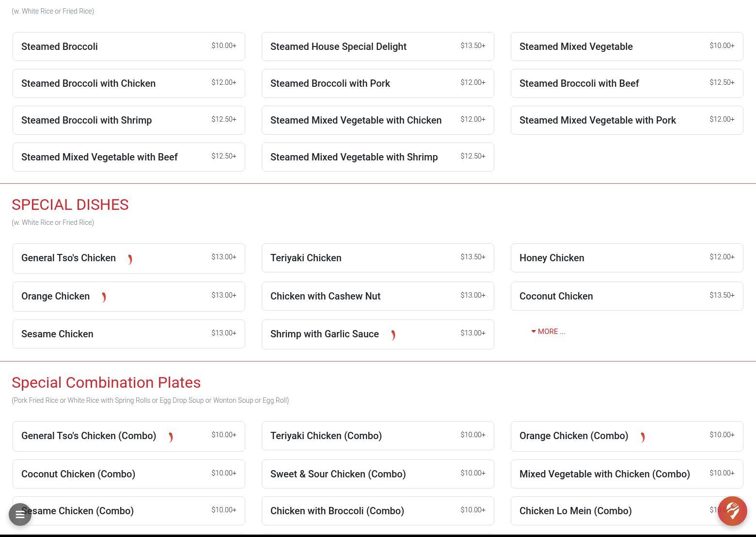
Task: Click chili icon by Shrimp with Garlic Sauce
Action: click(393, 335)
